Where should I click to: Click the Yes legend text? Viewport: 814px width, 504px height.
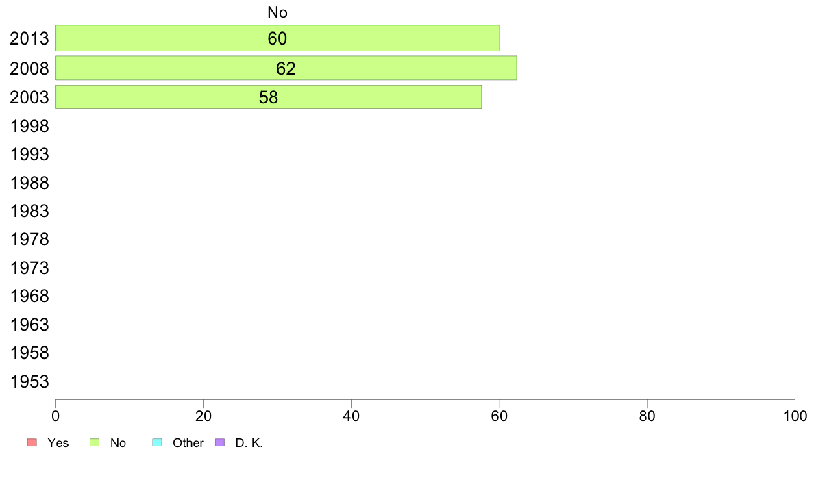coord(58,443)
